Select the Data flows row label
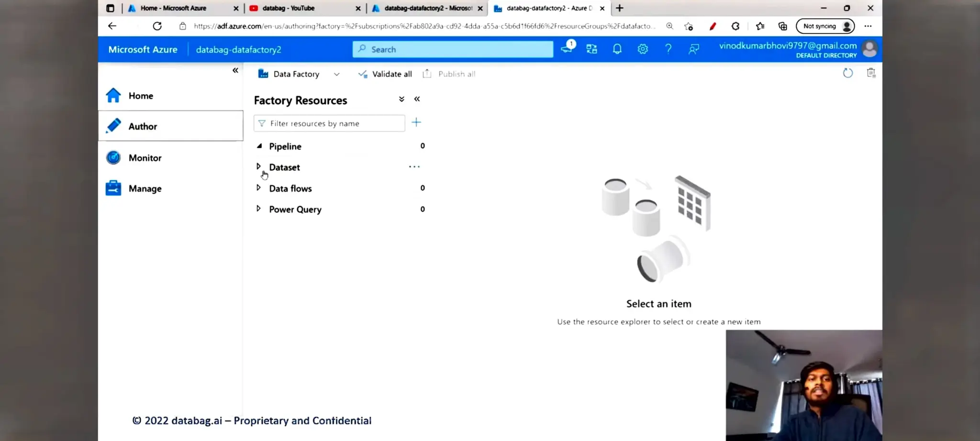980x441 pixels. 290,188
